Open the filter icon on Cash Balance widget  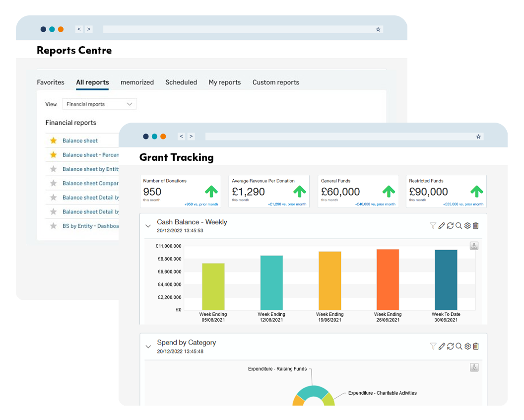(433, 225)
